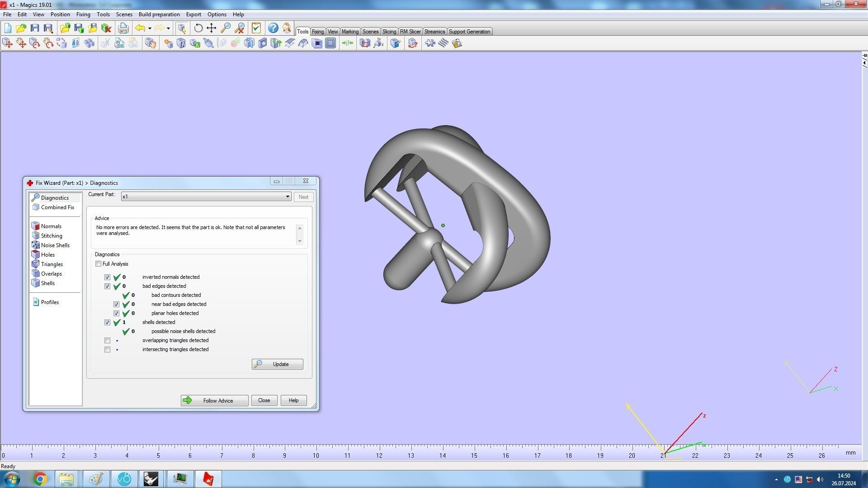The image size is (868, 488).
Task: Click the Update diagnostics button
Action: (x=277, y=364)
